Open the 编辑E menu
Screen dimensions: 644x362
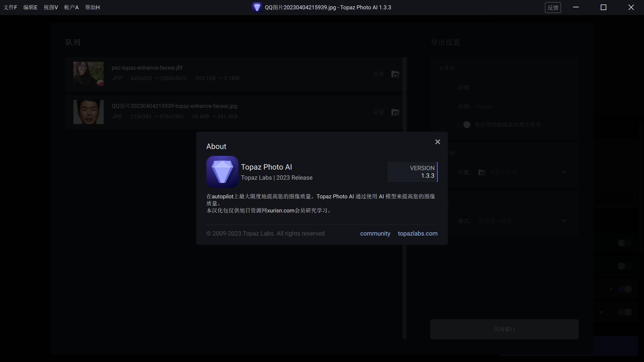(30, 7)
